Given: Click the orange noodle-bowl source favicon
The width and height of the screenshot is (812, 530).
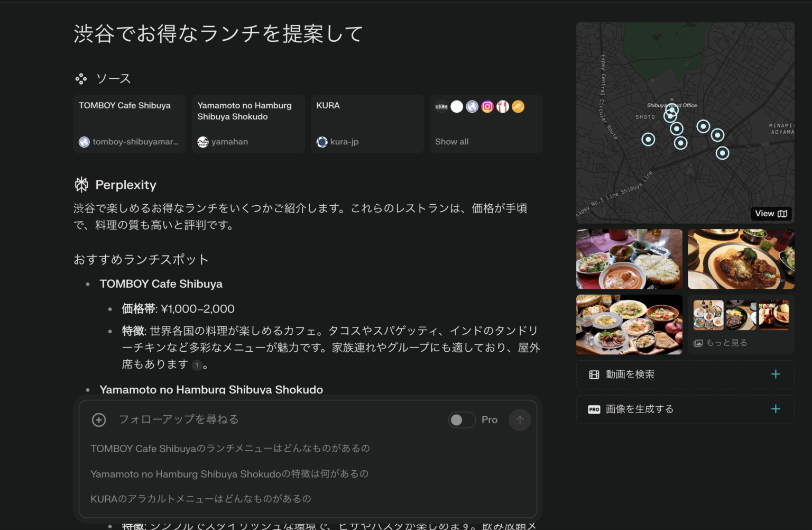Looking at the screenshot, I should (x=518, y=106).
